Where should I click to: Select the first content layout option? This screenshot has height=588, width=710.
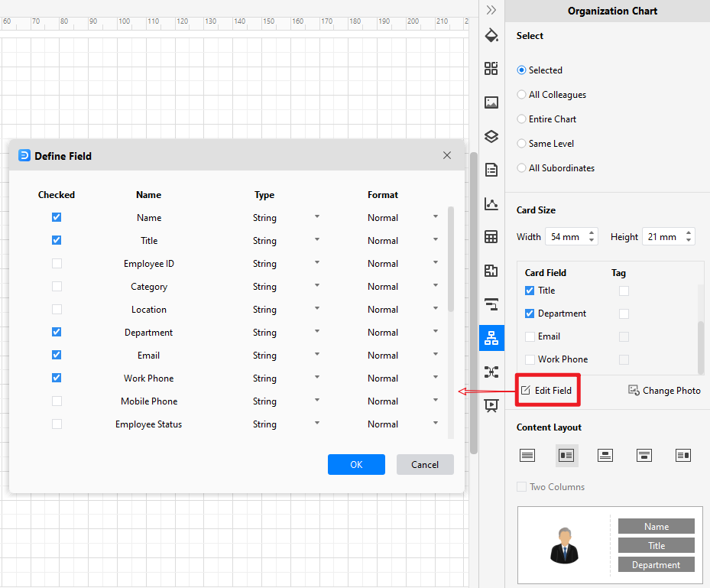tap(527, 455)
